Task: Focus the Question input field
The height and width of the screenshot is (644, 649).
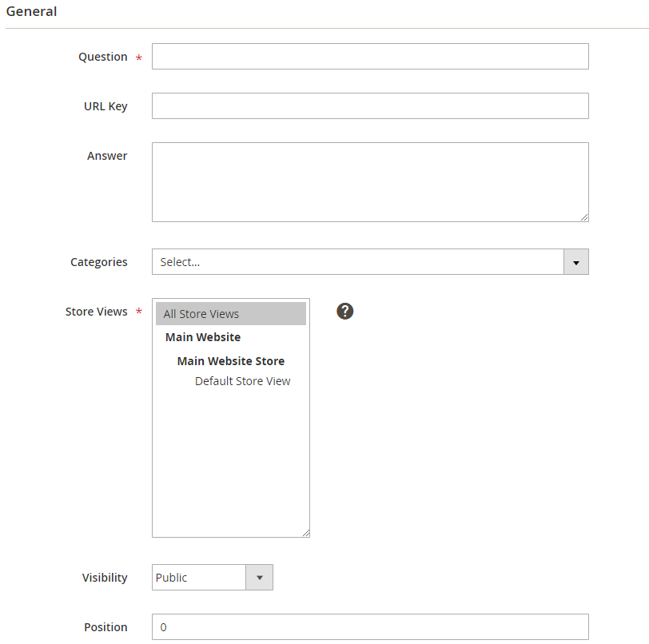Action: (370, 57)
